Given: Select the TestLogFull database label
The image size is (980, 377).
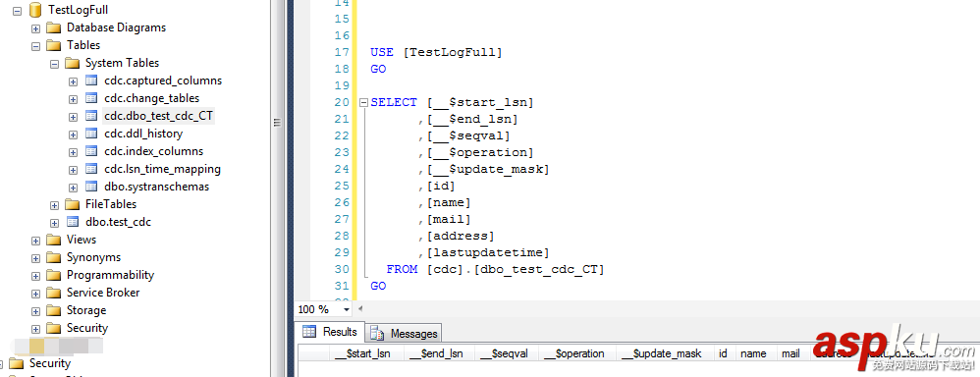Looking at the screenshot, I should [x=78, y=10].
